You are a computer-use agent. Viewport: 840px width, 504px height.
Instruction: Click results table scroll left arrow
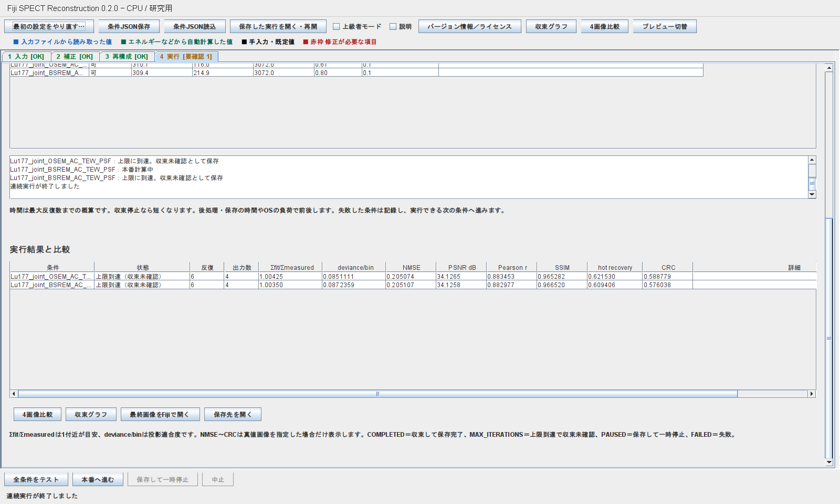14,394
